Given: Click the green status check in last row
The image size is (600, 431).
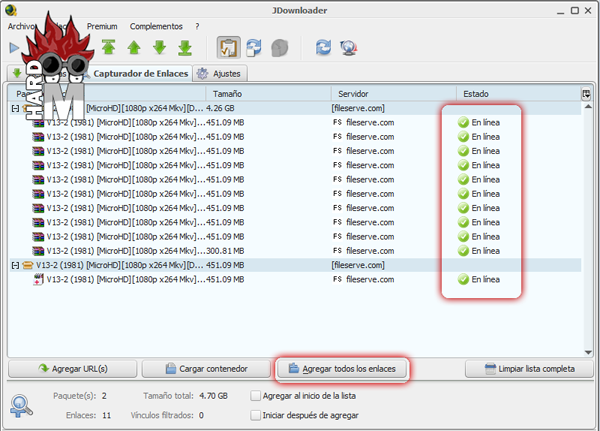Looking at the screenshot, I should (463, 279).
